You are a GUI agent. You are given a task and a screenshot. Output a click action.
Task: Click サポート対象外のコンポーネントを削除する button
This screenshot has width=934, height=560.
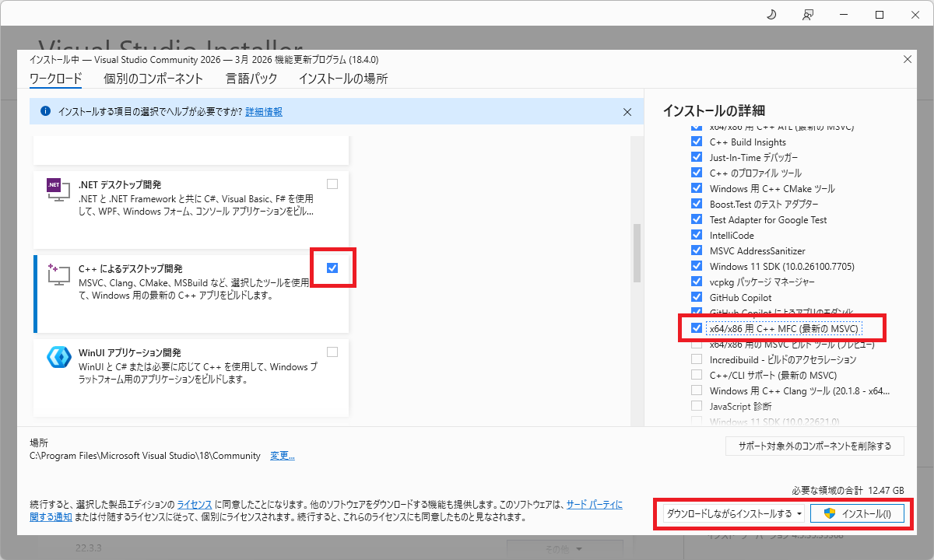point(814,446)
